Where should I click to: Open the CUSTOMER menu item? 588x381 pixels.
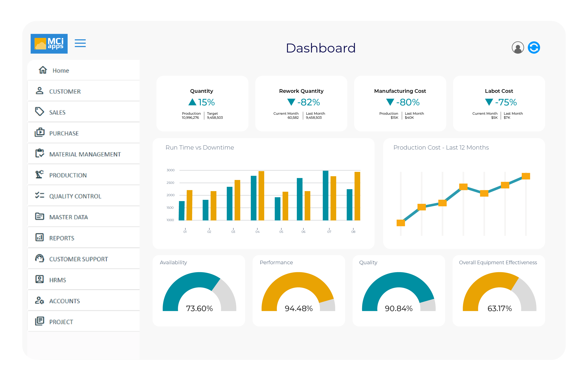(x=65, y=91)
